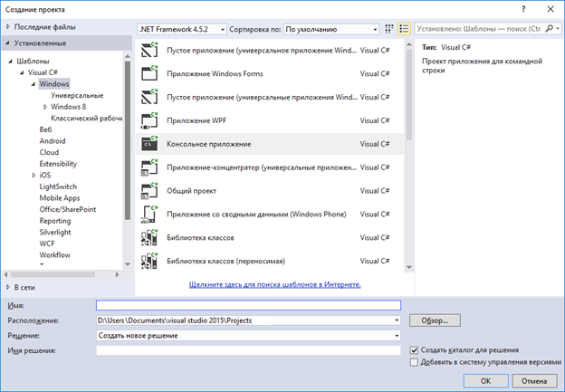Image resolution: width=565 pixels, height=392 pixels.
Task: Select the Mobile Apps tree item
Action: [60, 197]
